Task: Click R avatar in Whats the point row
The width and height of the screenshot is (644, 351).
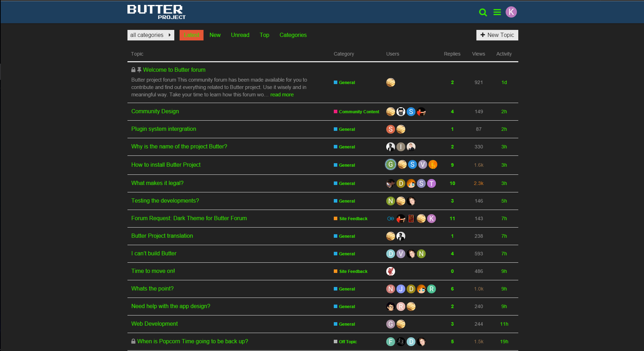Action: 431,289
